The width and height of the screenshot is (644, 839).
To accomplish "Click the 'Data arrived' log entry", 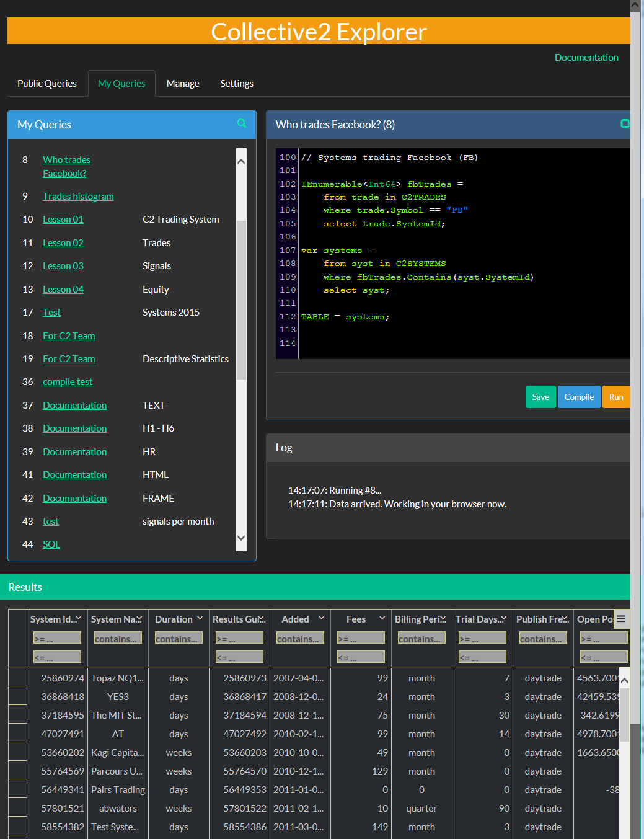I will click(x=397, y=504).
